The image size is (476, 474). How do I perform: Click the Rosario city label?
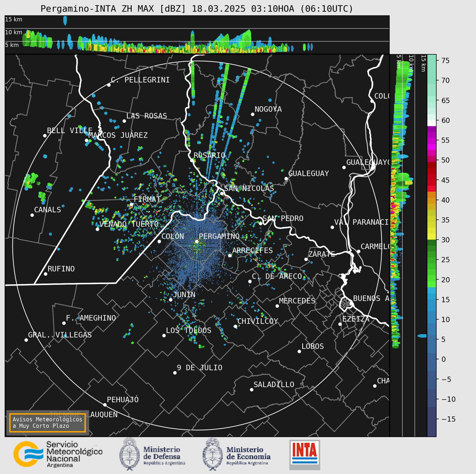click(209, 155)
